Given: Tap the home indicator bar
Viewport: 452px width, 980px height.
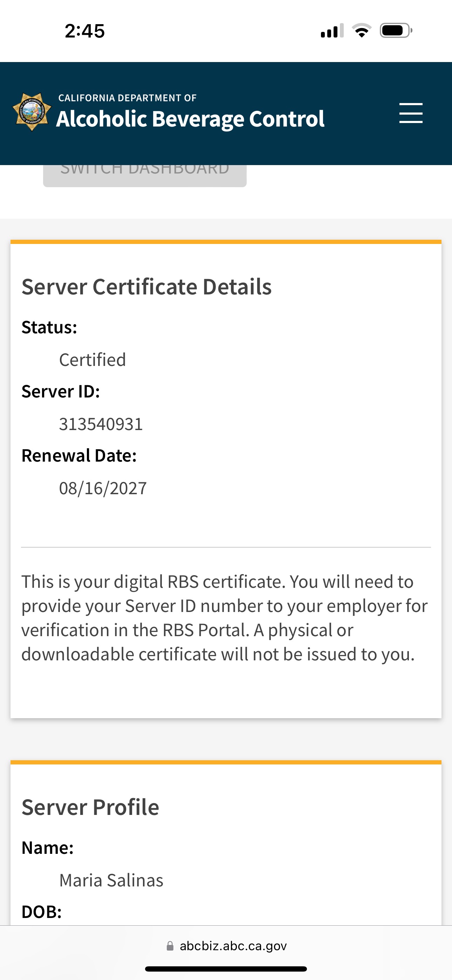Looking at the screenshot, I should pos(226,968).
